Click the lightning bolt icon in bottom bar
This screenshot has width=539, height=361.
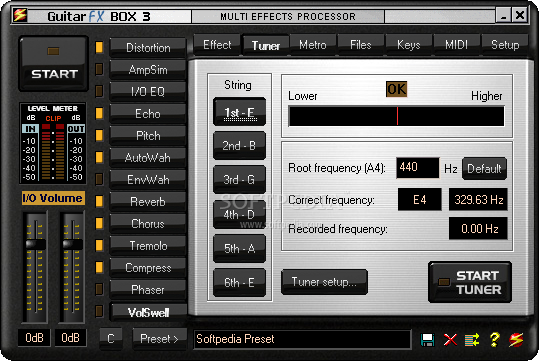click(516, 340)
